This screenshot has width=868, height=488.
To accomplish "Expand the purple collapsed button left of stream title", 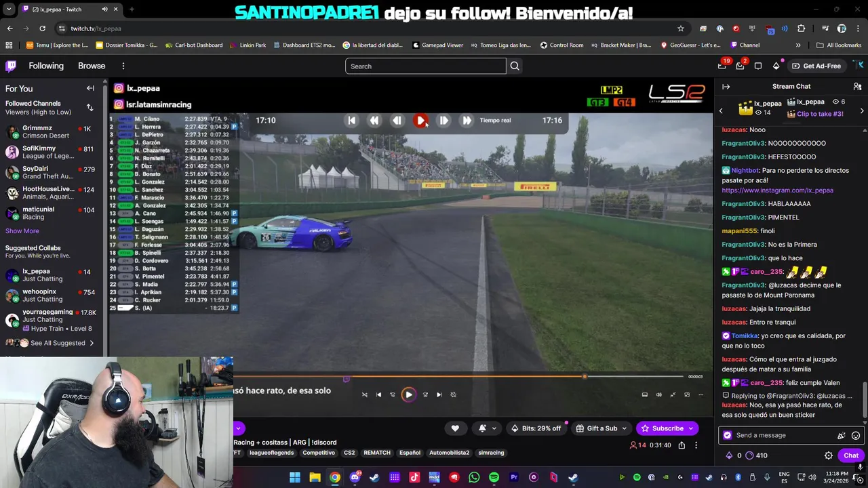I will [x=239, y=428].
